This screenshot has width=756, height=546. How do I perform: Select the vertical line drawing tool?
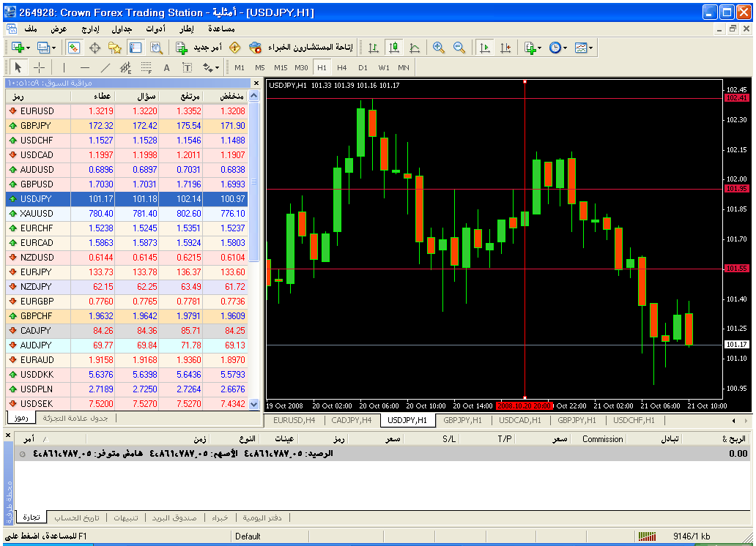coord(64,68)
